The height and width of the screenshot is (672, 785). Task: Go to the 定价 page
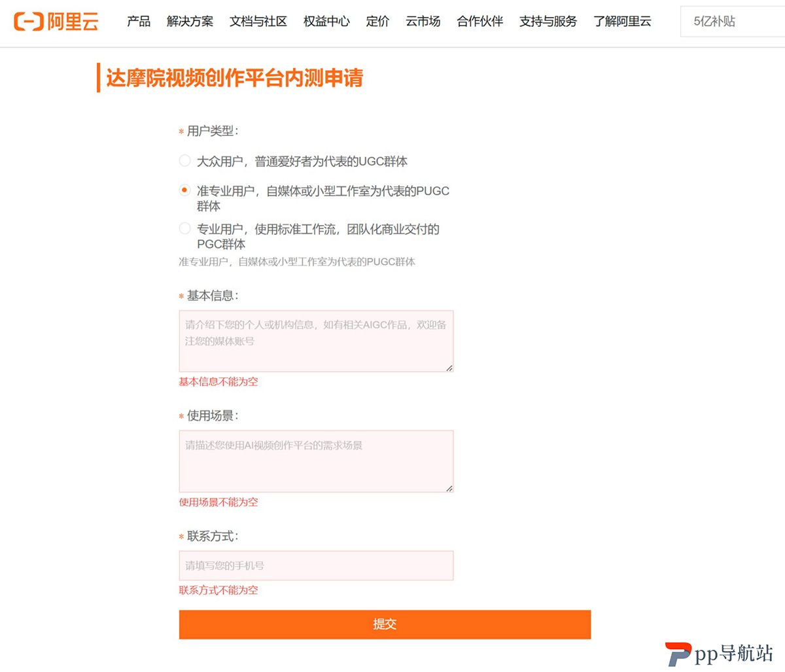(x=377, y=22)
